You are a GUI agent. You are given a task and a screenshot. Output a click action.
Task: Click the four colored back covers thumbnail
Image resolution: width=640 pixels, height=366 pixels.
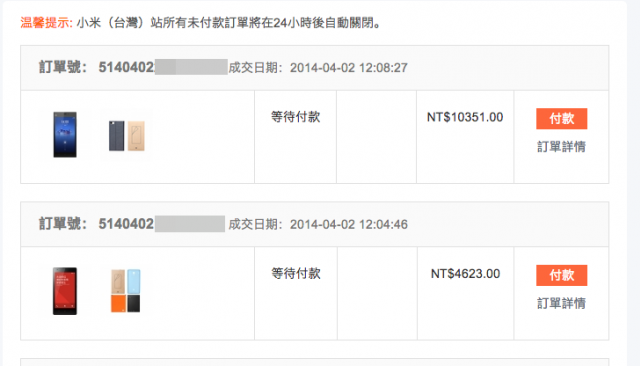tap(126, 291)
